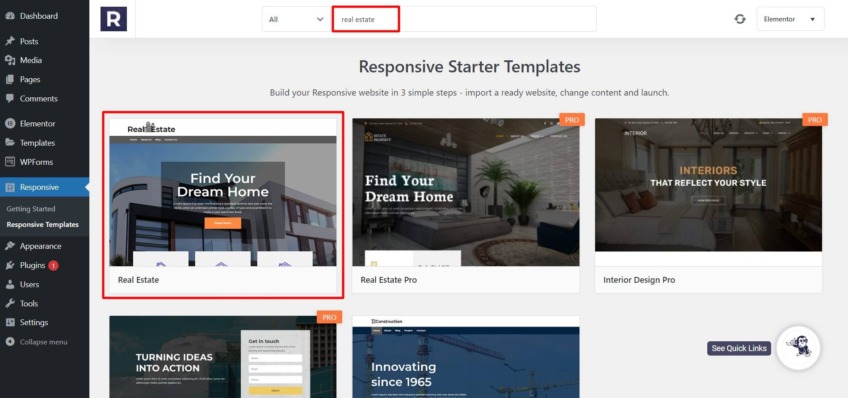Select the Real Estate Pro template thumbnail
This screenshot has width=848, height=398.
coord(466,192)
